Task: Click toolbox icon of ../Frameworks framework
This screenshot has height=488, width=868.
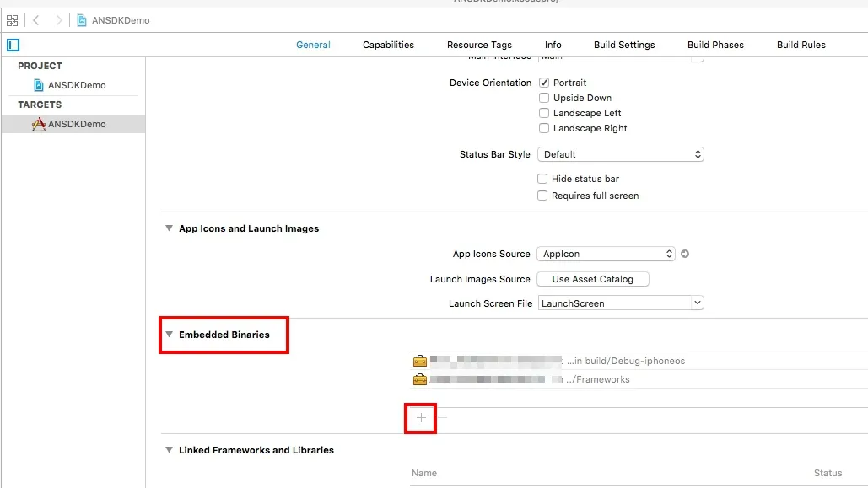Action: click(420, 379)
